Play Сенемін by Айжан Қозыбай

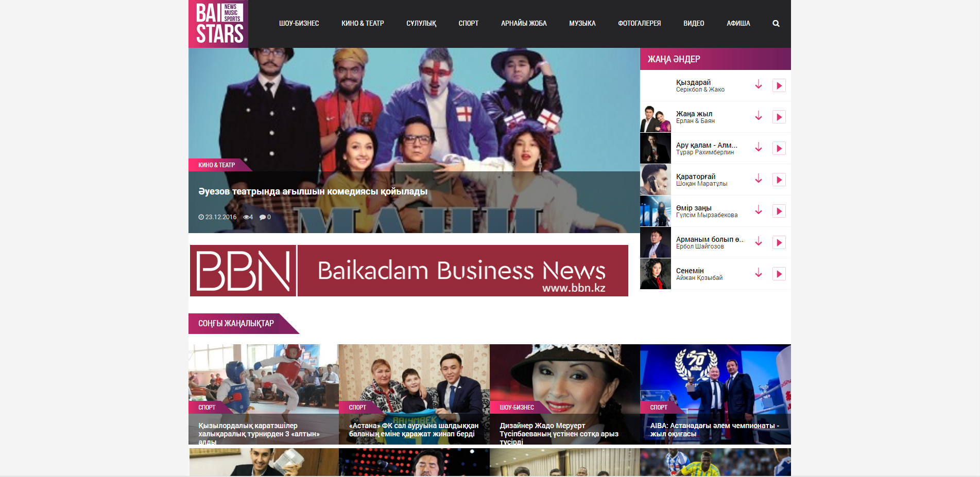pyautogui.click(x=779, y=274)
